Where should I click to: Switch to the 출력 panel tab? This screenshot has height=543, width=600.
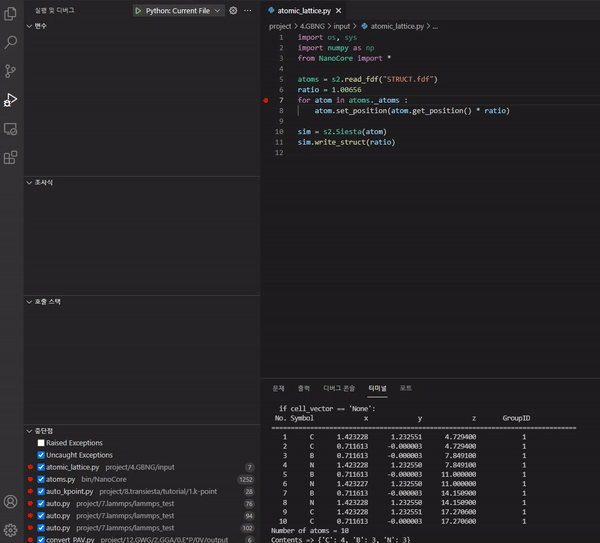coord(304,387)
